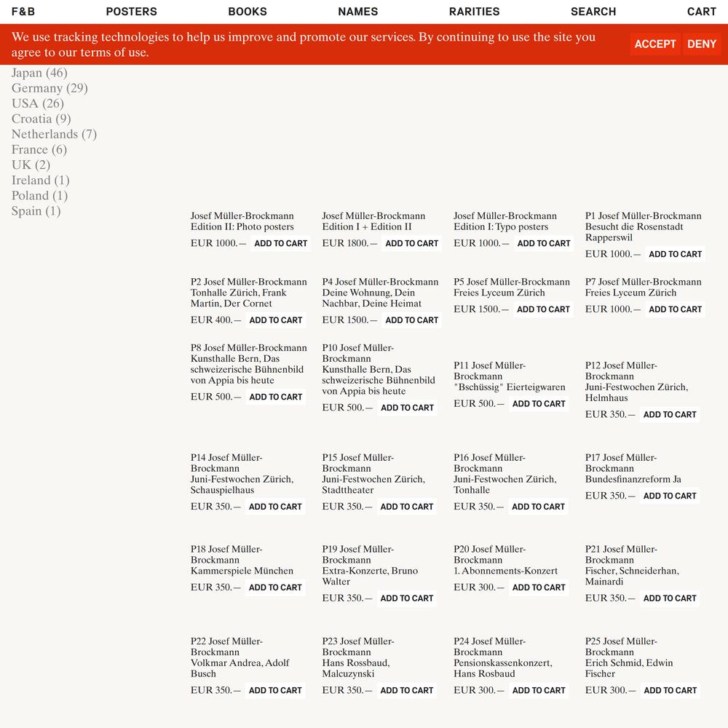Screen dimensions: 728x728
Task: Filter by Croatia (9)
Action: click(x=41, y=119)
